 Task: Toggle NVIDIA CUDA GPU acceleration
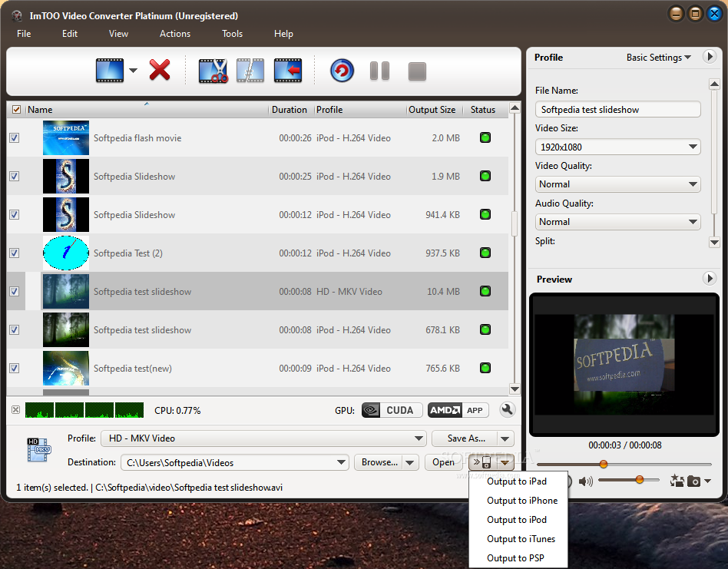[x=392, y=410]
